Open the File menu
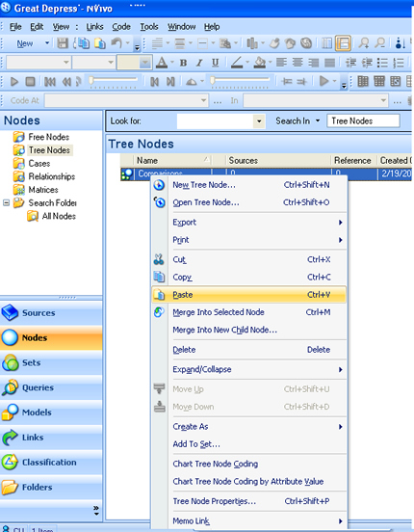This screenshot has height=532, width=414. coord(15,27)
